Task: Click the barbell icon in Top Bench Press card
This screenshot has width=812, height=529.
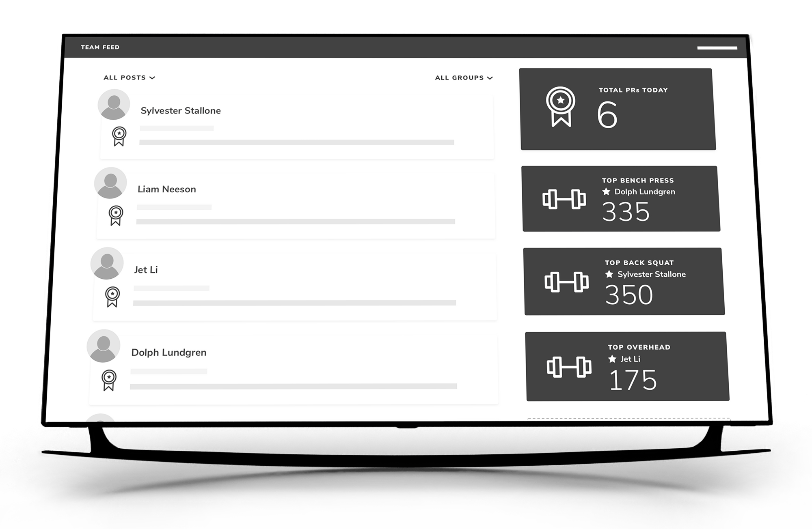Action: tap(564, 199)
